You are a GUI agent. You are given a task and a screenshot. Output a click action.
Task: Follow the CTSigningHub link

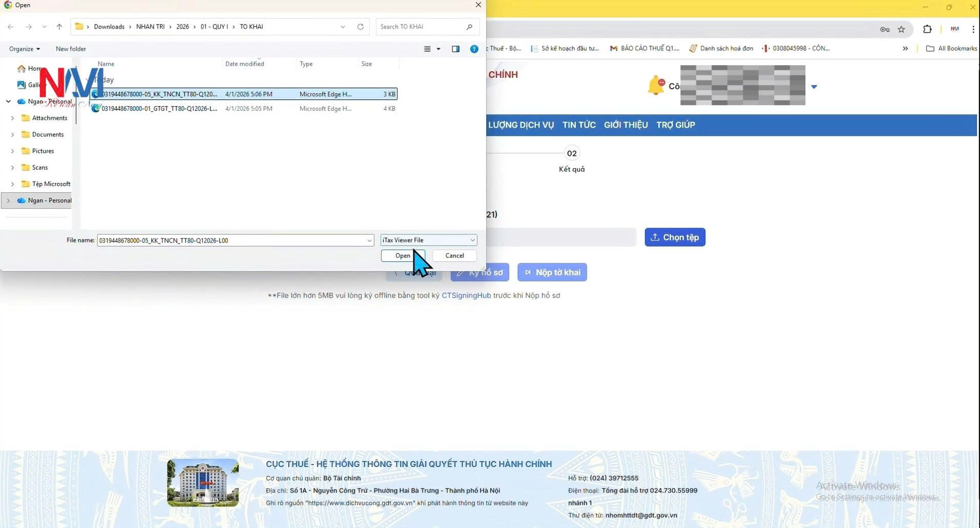466,295
